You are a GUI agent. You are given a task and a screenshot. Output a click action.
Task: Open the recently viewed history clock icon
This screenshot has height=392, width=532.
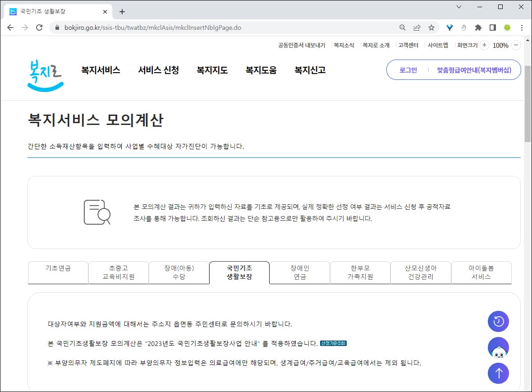point(498,321)
